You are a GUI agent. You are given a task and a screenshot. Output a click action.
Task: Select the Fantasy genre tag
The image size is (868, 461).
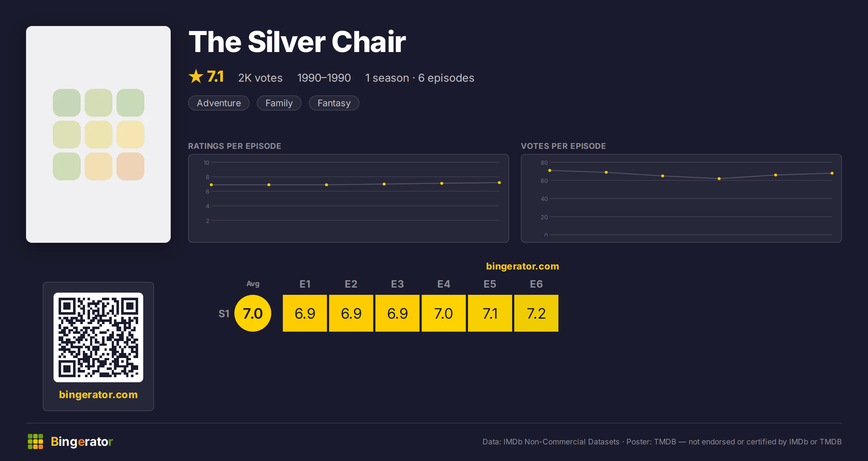coord(334,103)
